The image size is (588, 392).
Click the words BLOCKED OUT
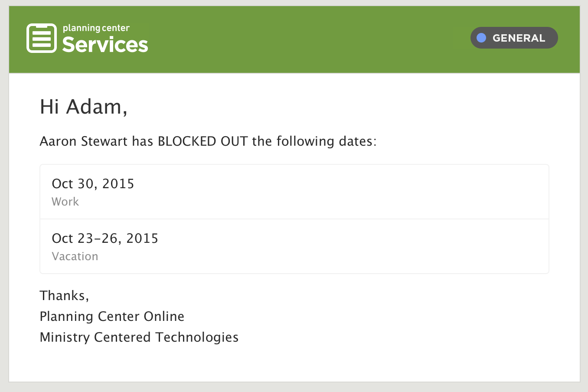click(203, 141)
